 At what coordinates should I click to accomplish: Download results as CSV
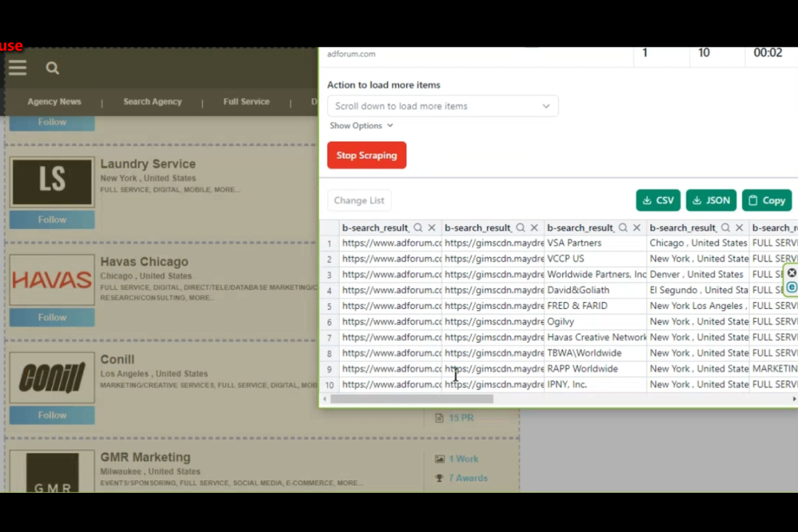658,200
